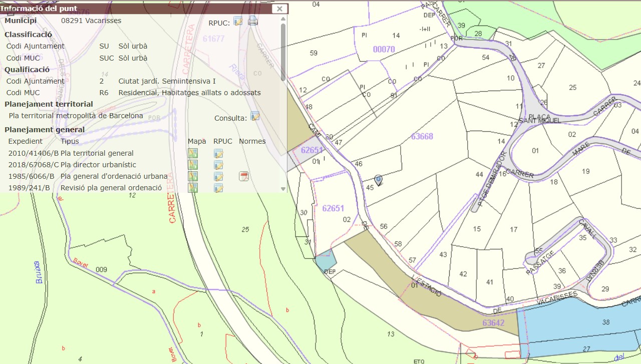Image resolution: width=641 pixels, height=364 pixels.
Task: Click parcel 29 on the map
Action: 605,289
